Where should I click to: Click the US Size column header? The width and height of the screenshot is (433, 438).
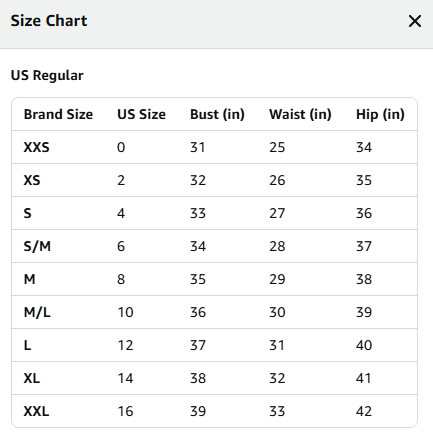pyautogui.click(x=141, y=114)
